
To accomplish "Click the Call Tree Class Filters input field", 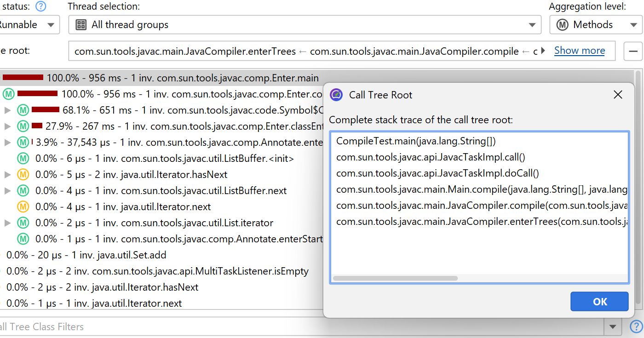I will pos(299,327).
